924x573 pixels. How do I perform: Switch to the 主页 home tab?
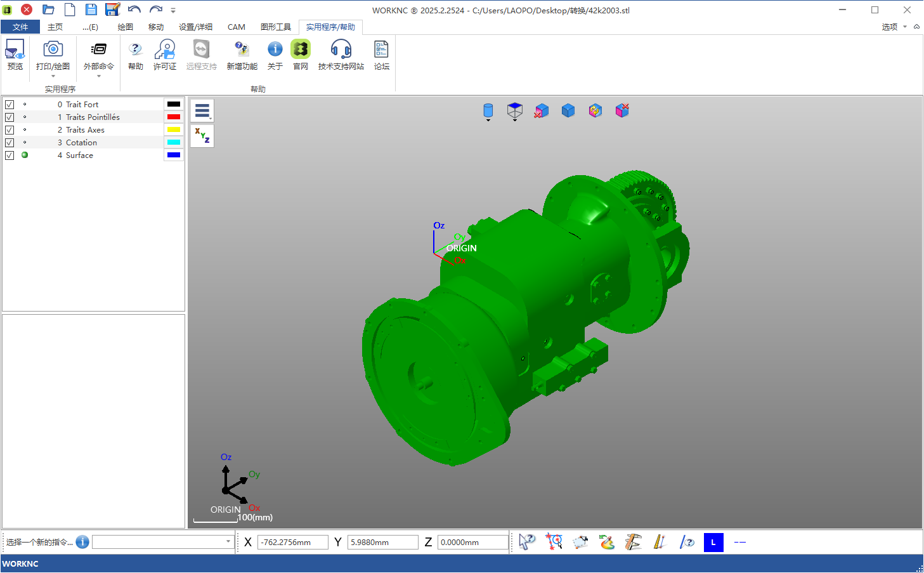point(55,27)
